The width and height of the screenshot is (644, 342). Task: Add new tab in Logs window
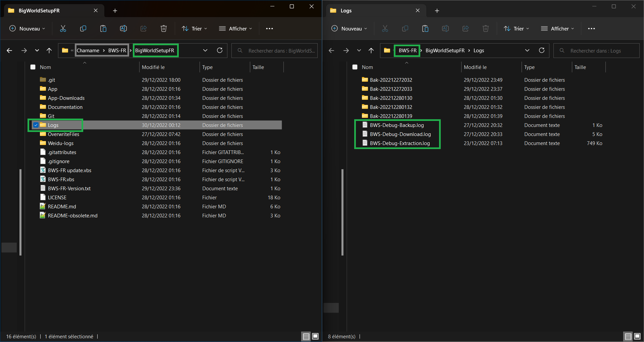[x=437, y=11]
